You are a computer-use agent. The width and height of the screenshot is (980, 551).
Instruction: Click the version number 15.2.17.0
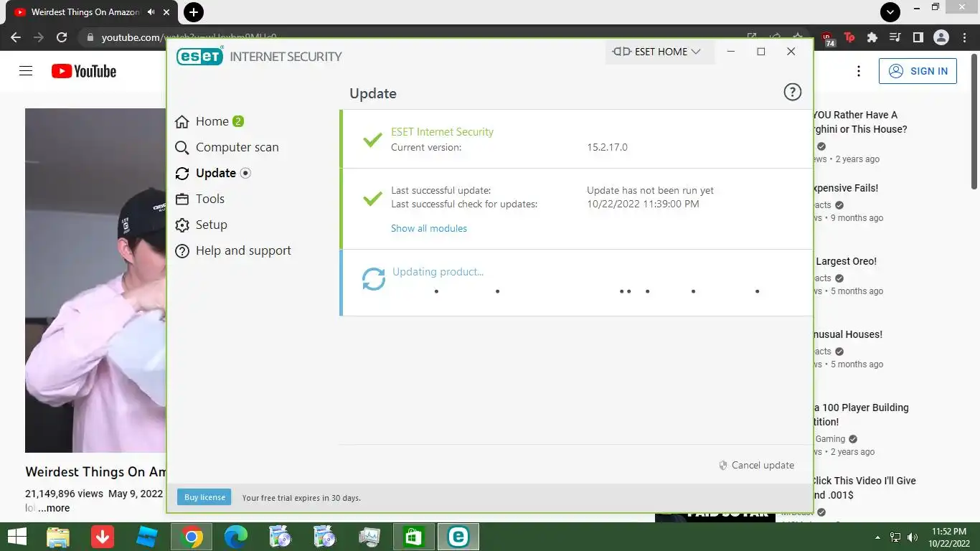coord(607,147)
